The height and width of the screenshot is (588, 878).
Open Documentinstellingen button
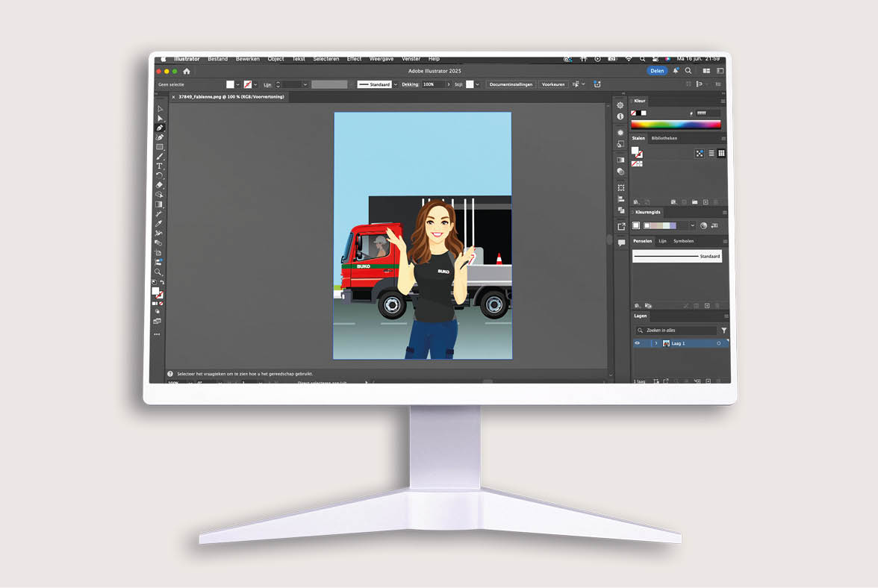(511, 84)
